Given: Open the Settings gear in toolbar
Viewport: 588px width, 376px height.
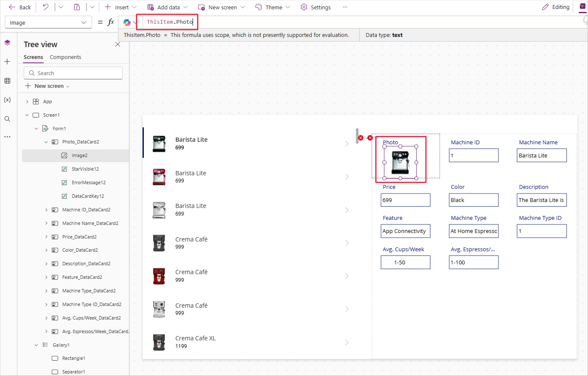Looking at the screenshot, I should click(315, 7).
